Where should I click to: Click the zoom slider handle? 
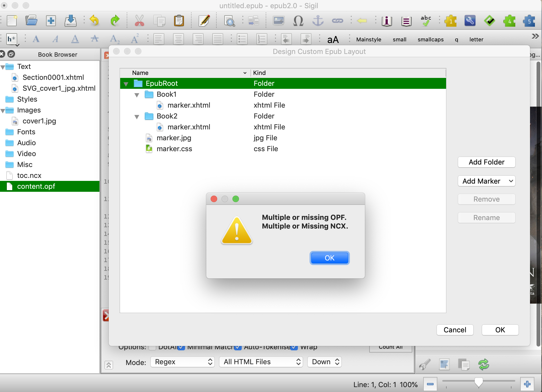[479, 382]
